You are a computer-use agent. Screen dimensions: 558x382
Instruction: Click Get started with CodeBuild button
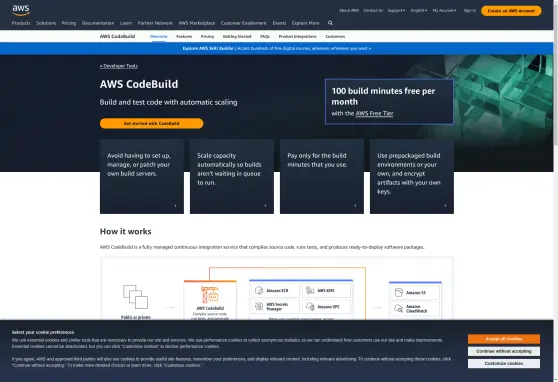pyautogui.click(x=152, y=124)
